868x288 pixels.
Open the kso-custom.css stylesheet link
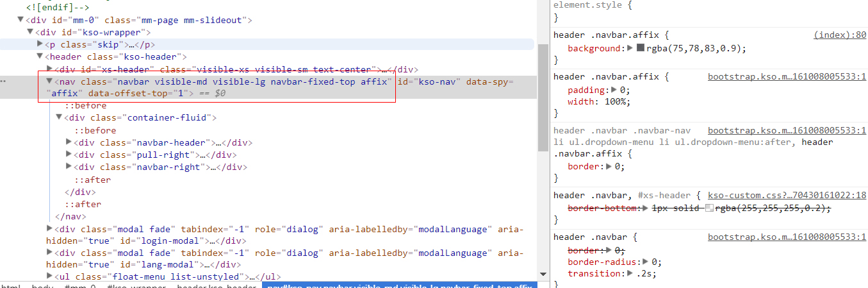(x=787, y=195)
